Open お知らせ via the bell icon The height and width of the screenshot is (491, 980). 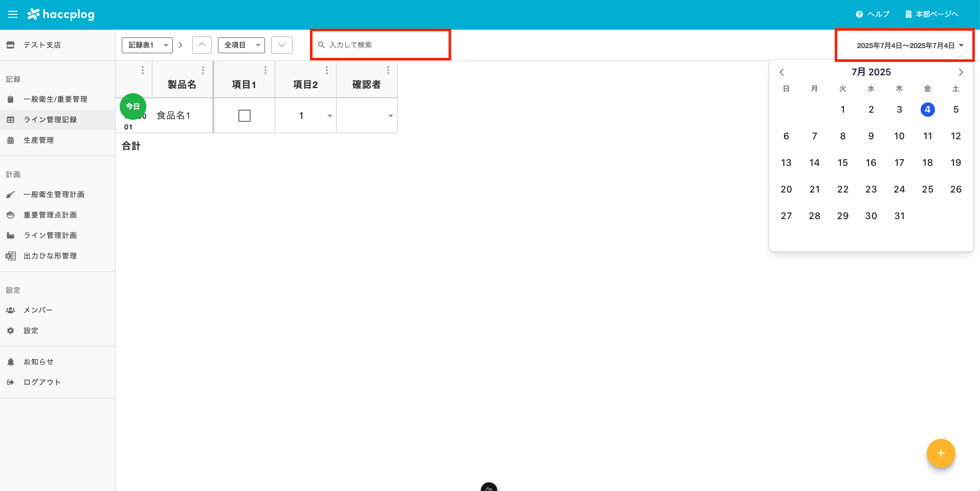(x=11, y=361)
